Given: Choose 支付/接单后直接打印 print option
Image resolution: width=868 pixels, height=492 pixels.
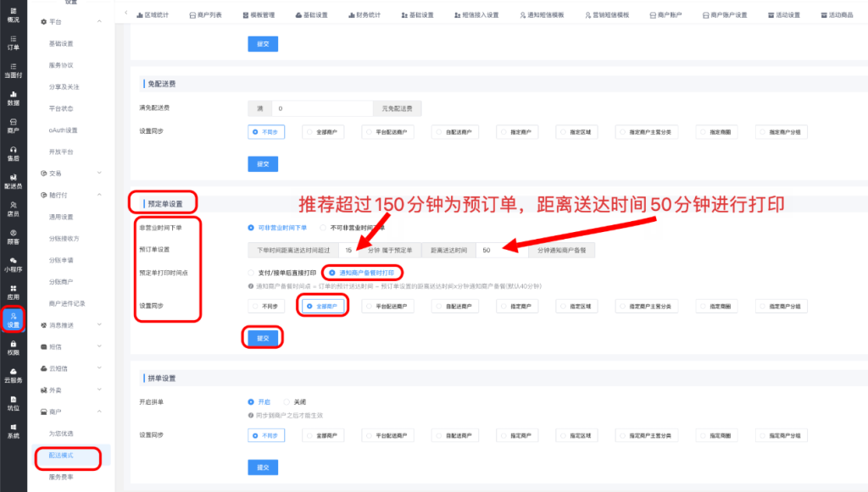Looking at the screenshot, I should click(x=251, y=273).
